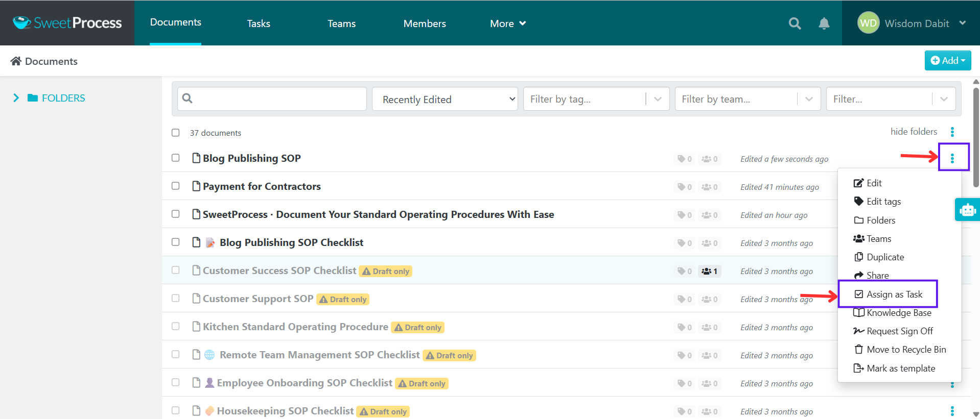Click the document search input field
Screen dimensions: 980x419
(x=272, y=98)
